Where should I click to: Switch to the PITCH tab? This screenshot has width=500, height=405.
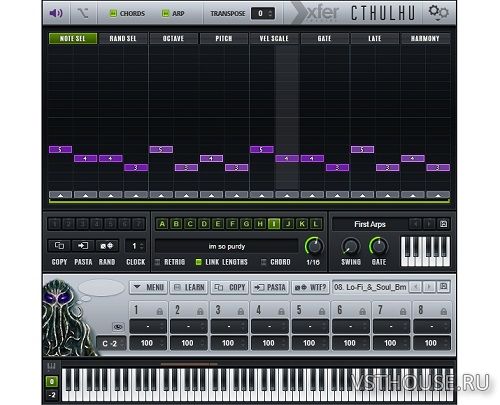pos(224,38)
